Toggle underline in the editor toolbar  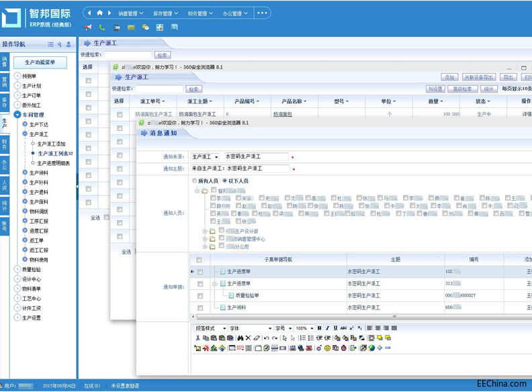click(336, 328)
